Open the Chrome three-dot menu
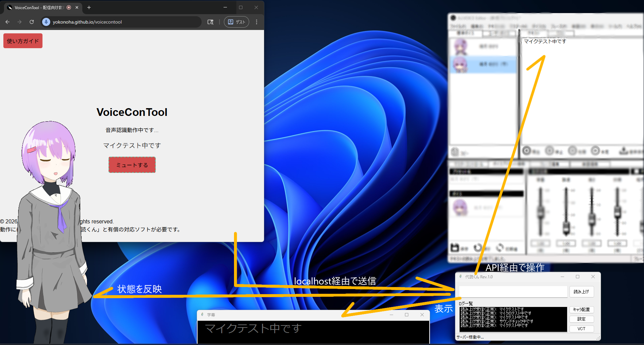This screenshot has height=345, width=644. tap(257, 22)
